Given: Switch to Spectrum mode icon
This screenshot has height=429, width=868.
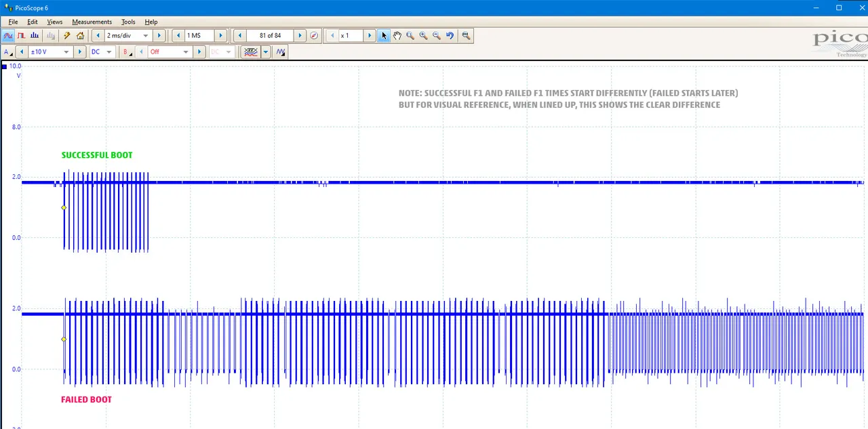Looking at the screenshot, I should [x=34, y=36].
